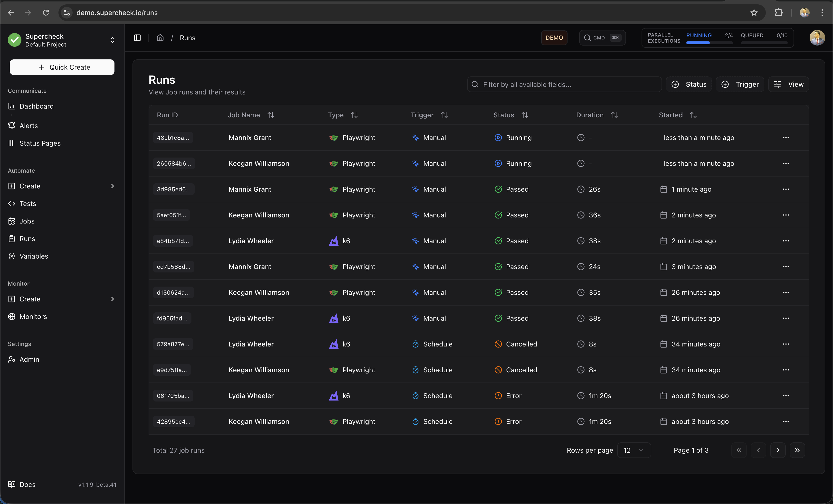Navigate to Monitors page
The width and height of the screenshot is (833, 504).
click(x=33, y=317)
